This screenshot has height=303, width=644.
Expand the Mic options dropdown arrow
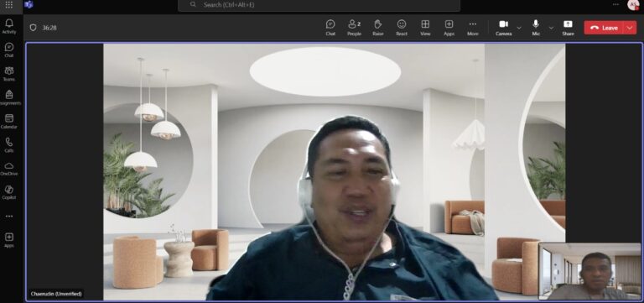click(551, 28)
